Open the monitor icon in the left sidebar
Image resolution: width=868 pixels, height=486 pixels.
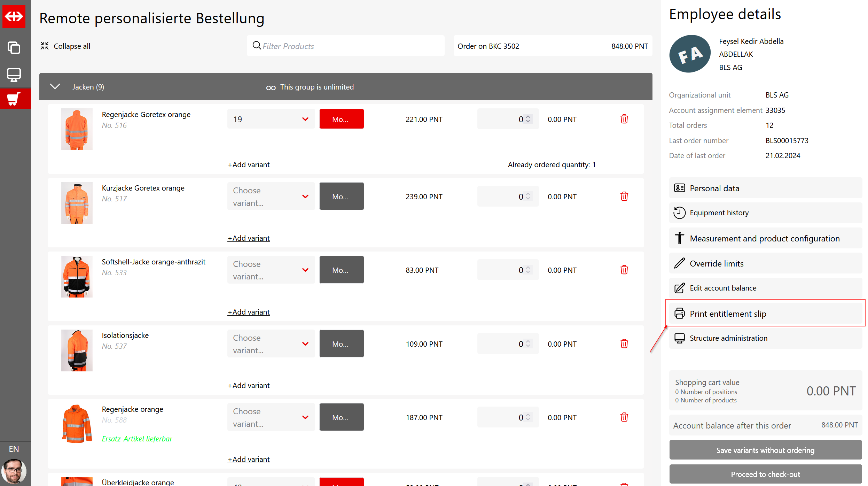[14, 75]
